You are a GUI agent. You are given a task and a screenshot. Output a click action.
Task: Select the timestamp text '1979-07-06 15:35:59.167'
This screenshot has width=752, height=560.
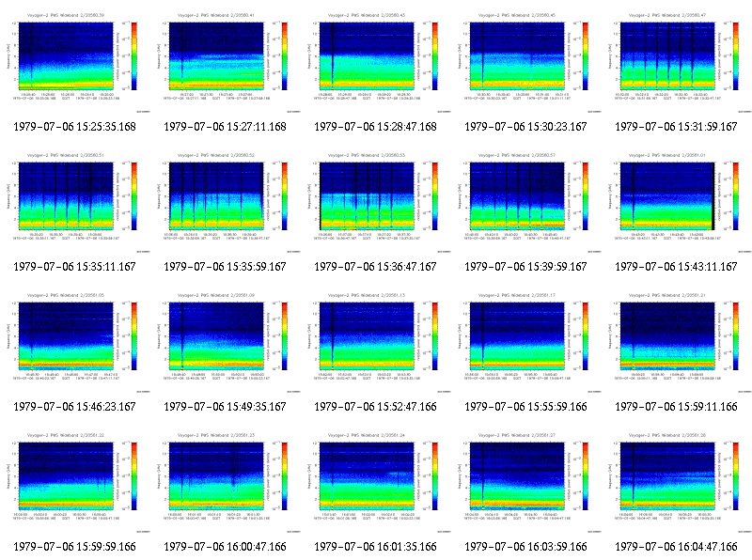[225, 267]
